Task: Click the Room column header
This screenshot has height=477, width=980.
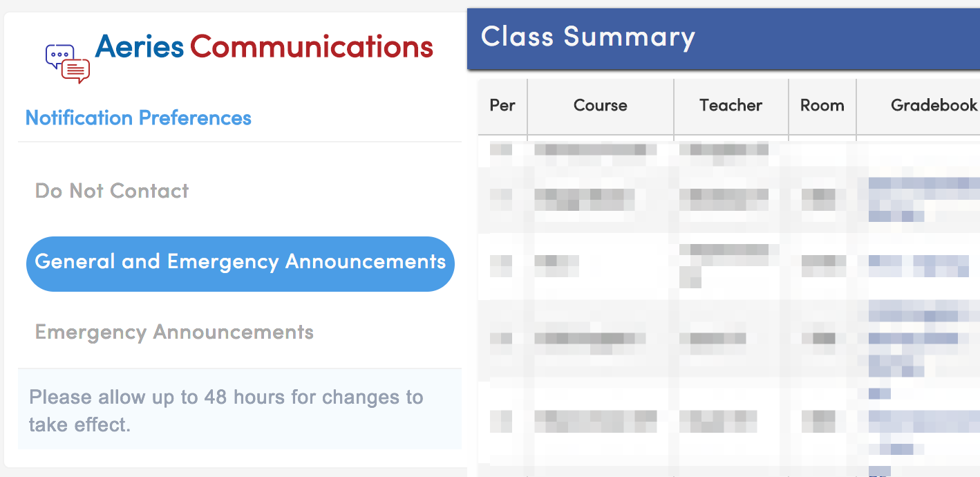Action: point(822,106)
